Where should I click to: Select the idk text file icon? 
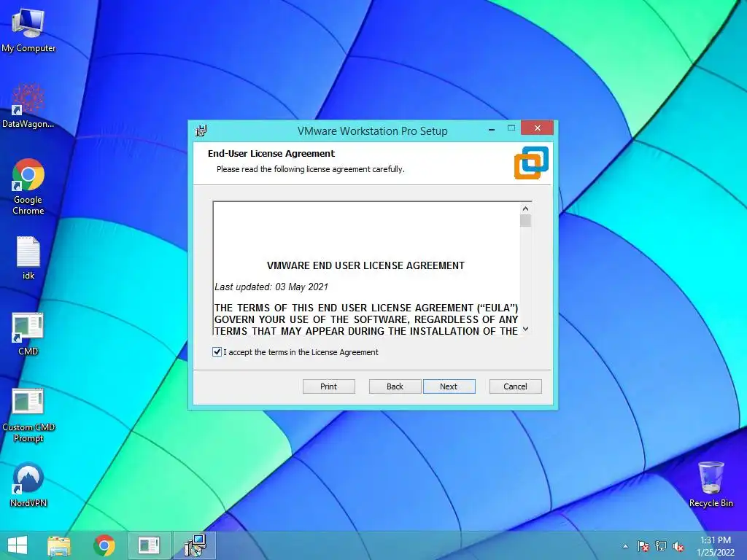point(28,257)
